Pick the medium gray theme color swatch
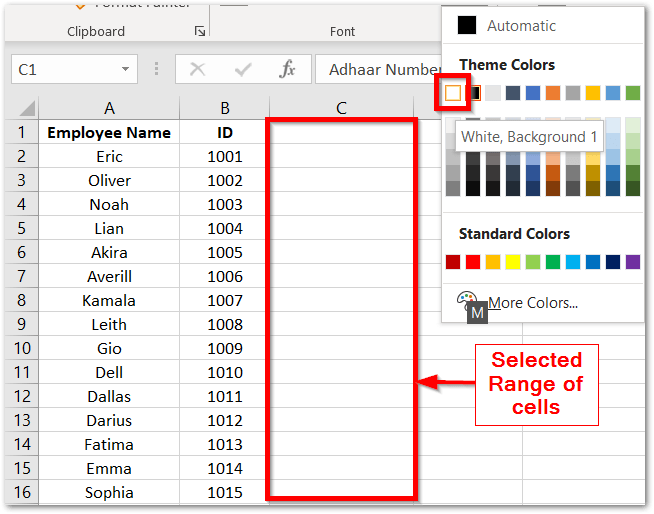The image size is (654, 514). [573, 93]
